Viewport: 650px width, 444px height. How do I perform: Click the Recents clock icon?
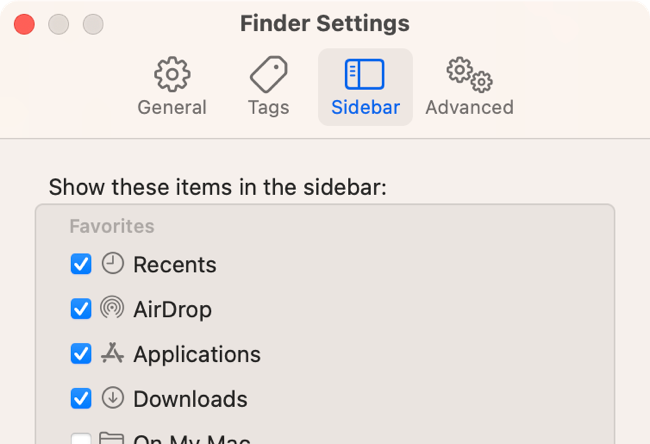(113, 264)
